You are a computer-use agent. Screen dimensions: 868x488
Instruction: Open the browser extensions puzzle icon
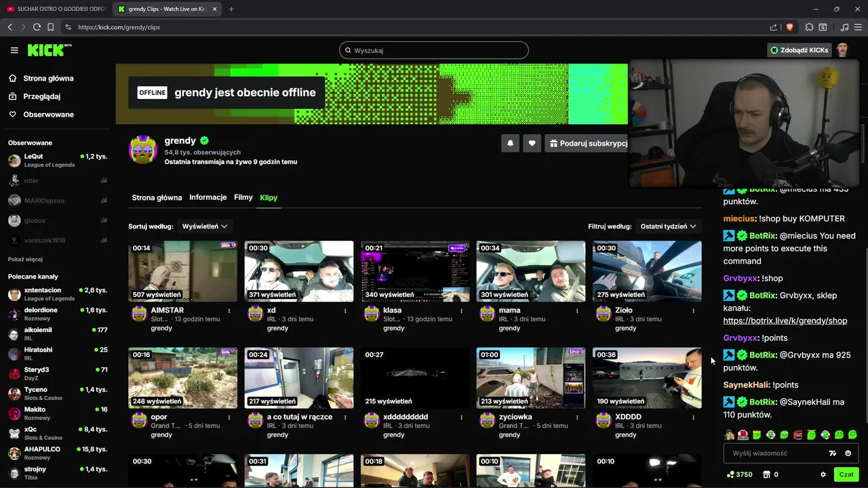(x=809, y=27)
